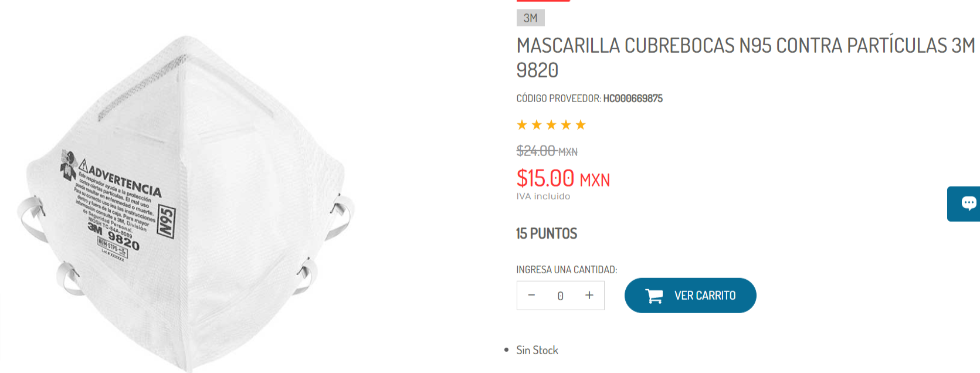Click the third rating star

tap(551, 125)
